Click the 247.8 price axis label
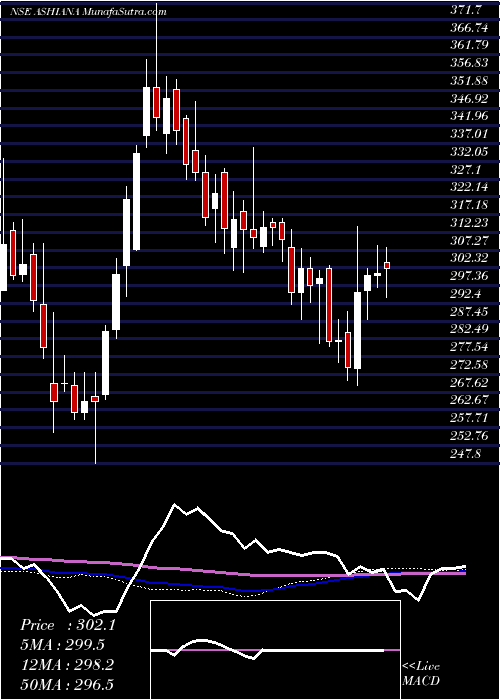The height and width of the screenshot is (700, 500). pyautogui.click(x=467, y=454)
